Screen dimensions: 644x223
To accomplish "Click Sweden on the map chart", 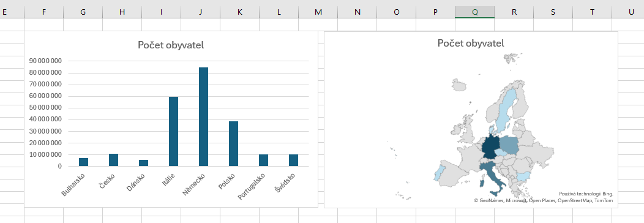I will [x=504, y=109].
